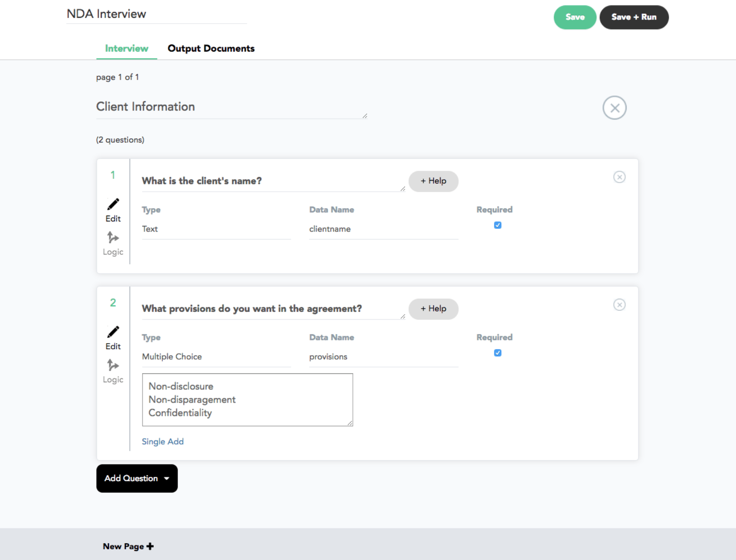This screenshot has height=560, width=736.
Task: Click the plus icon beside New Page
Action: click(x=150, y=546)
